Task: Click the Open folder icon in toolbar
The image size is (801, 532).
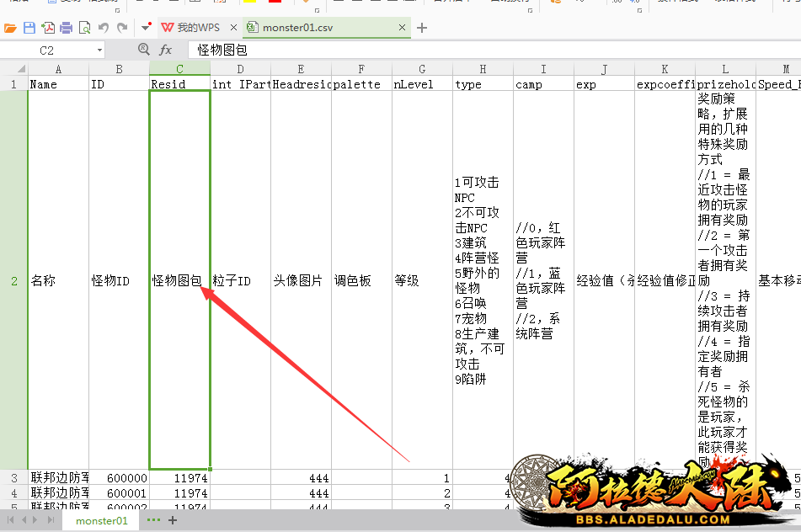Action: click(11, 28)
